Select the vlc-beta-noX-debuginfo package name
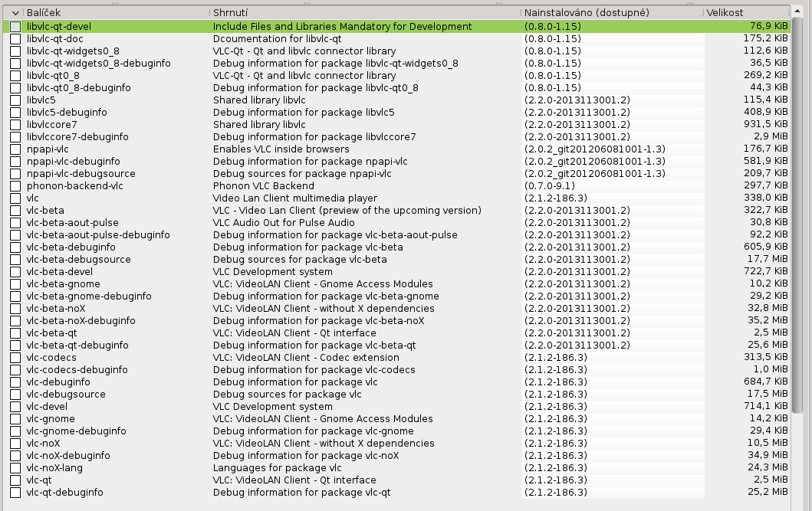 pyautogui.click(x=81, y=321)
